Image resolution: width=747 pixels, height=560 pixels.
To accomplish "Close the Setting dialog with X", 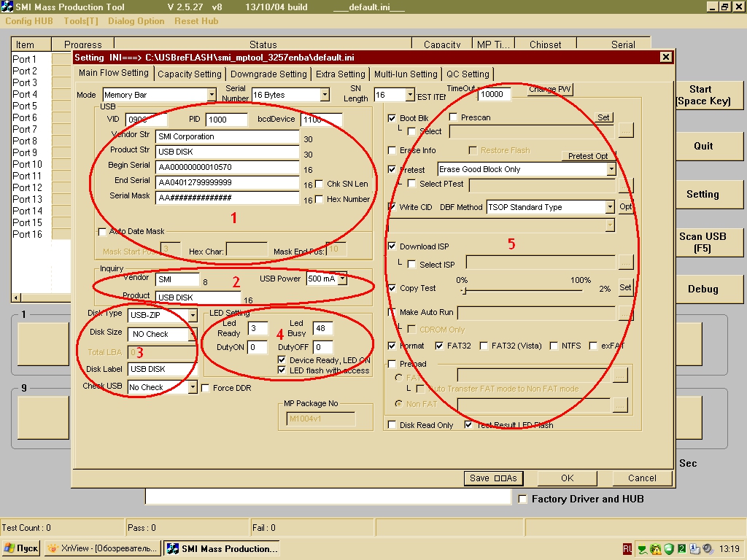I will [665, 57].
